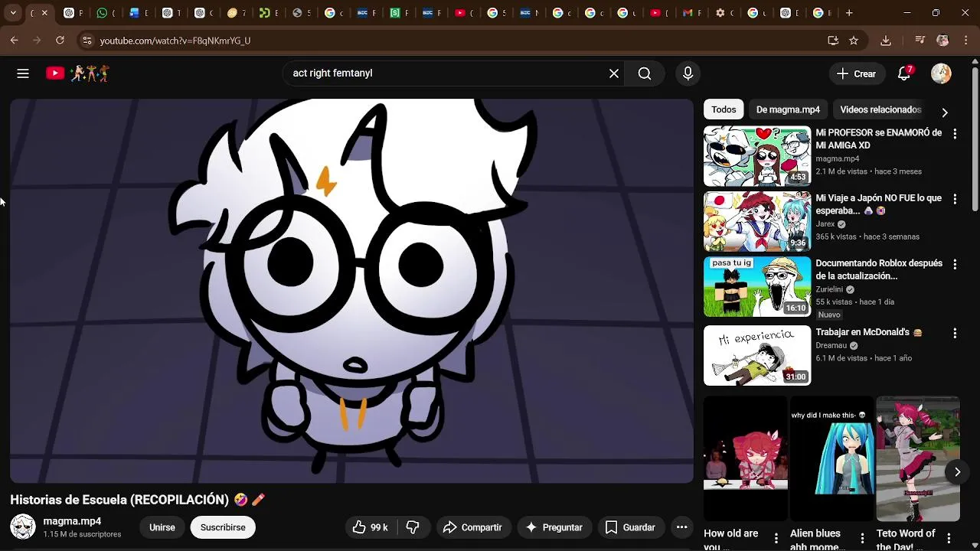The height and width of the screenshot is (551, 980).
Task: Bookmark this page with star icon
Action: [854, 41]
